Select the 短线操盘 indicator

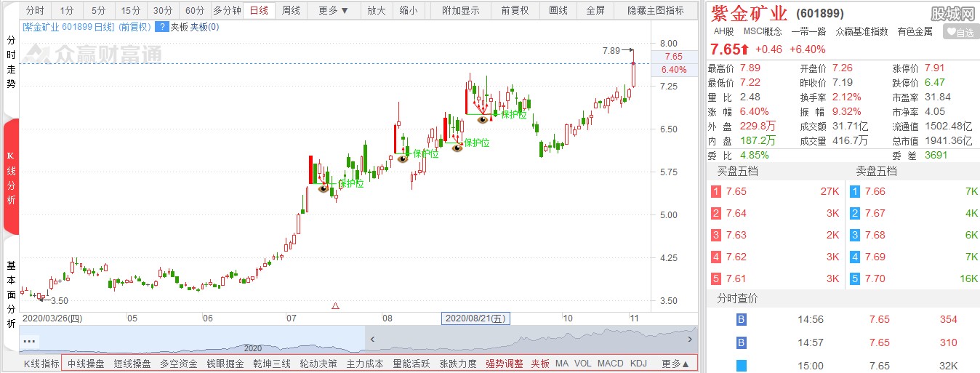tap(132, 364)
